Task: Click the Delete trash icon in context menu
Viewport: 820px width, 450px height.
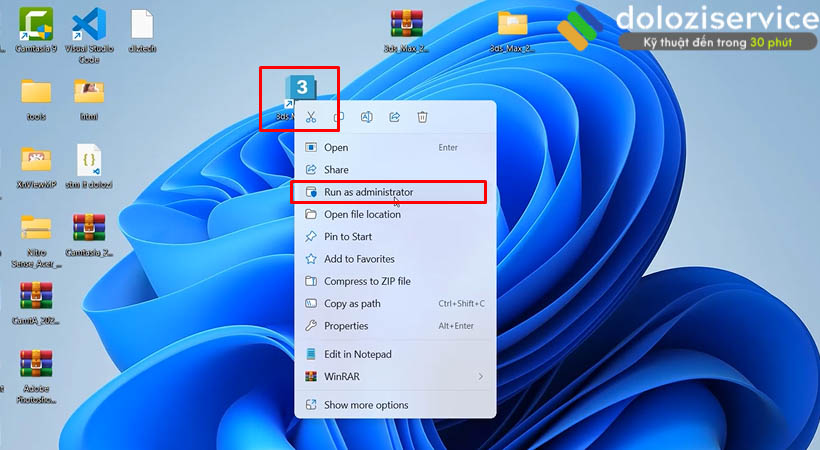Action: (423, 117)
